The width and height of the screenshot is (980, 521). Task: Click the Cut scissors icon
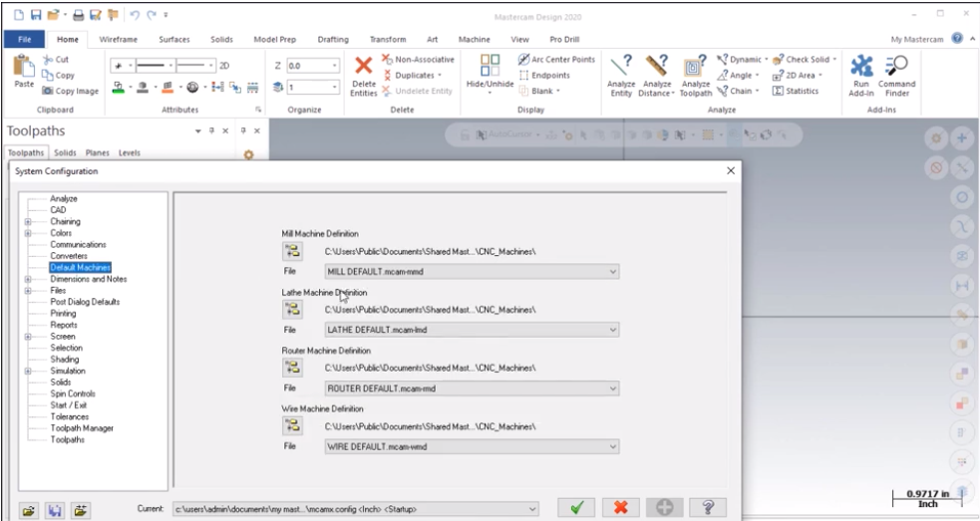(x=48, y=60)
